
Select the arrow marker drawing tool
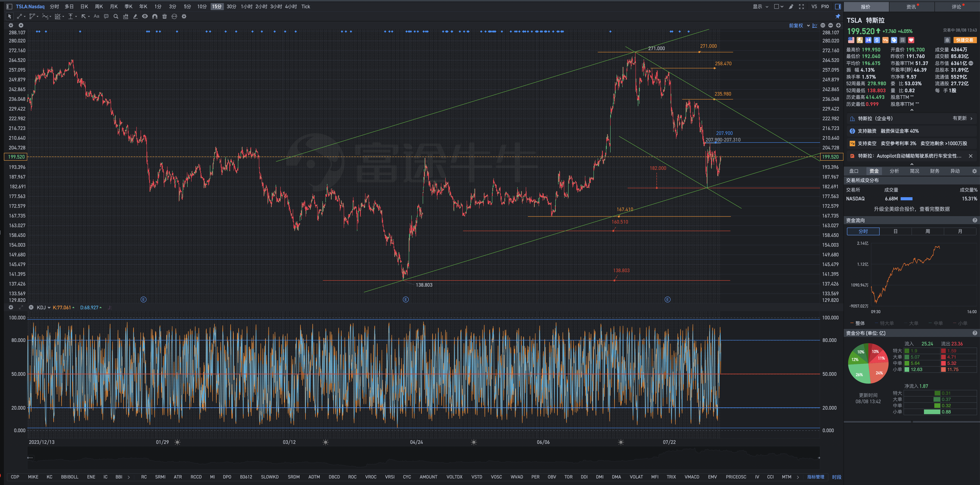click(x=84, y=16)
